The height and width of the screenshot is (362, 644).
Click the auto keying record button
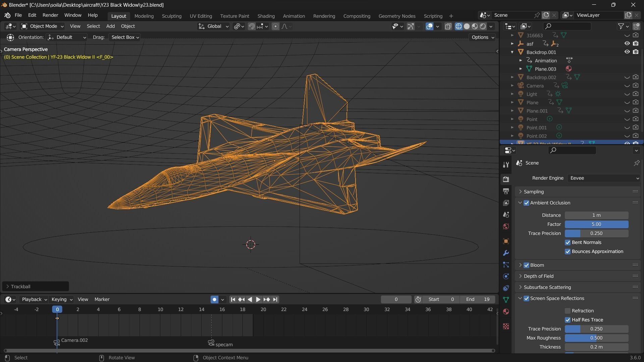click(214, 299)
